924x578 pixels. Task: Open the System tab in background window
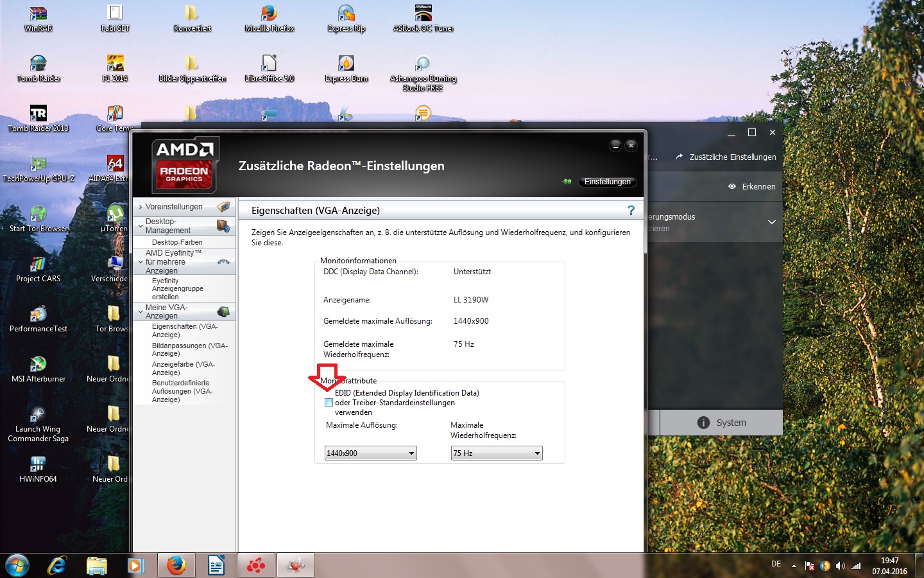[721, 423]
